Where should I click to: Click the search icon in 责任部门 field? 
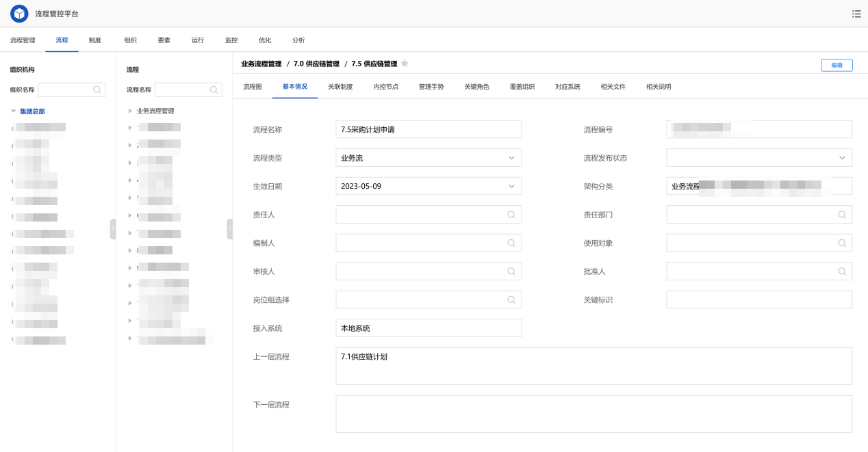842,215
